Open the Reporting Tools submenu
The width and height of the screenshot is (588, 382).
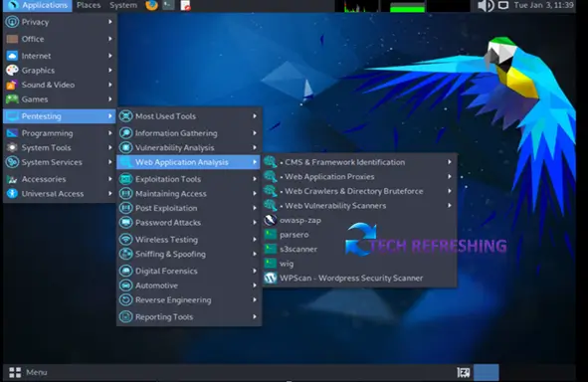(188, 316)
